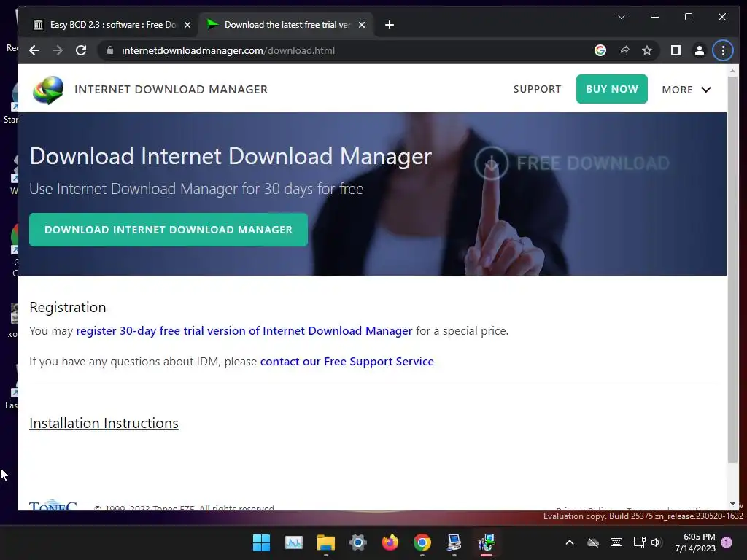Open the SUPPORT page
This screenshot has width=747, height=560.
coord(537,89)
